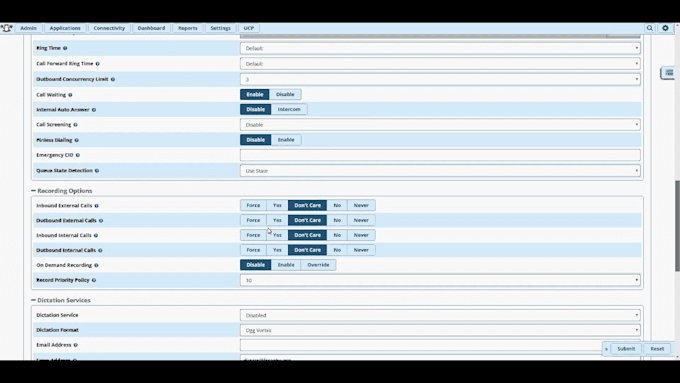This screenshot has height=383, width=680.
Task: Set Outbound External Calls to Never
Action: click(x=361, y=220)
